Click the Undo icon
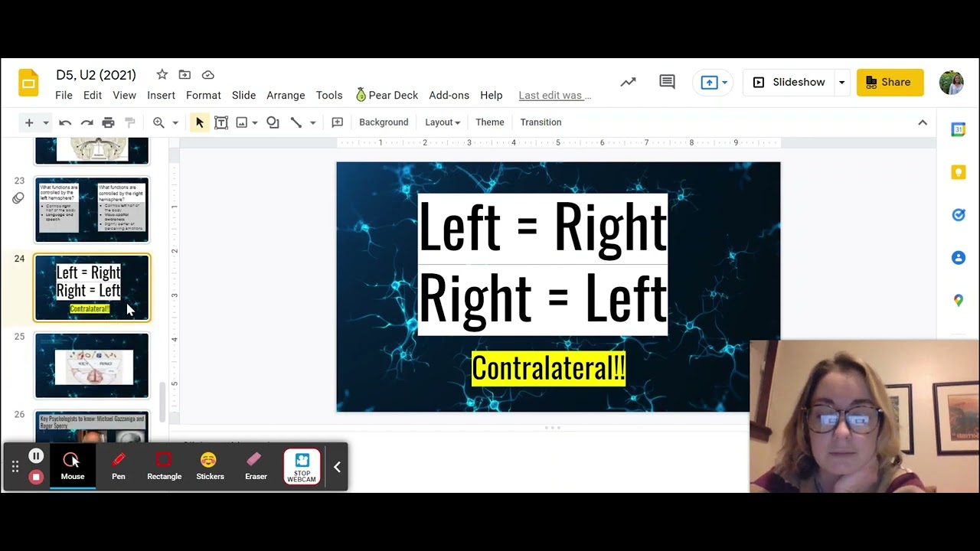This screenshot has height=551, width=980. point(65,122)
